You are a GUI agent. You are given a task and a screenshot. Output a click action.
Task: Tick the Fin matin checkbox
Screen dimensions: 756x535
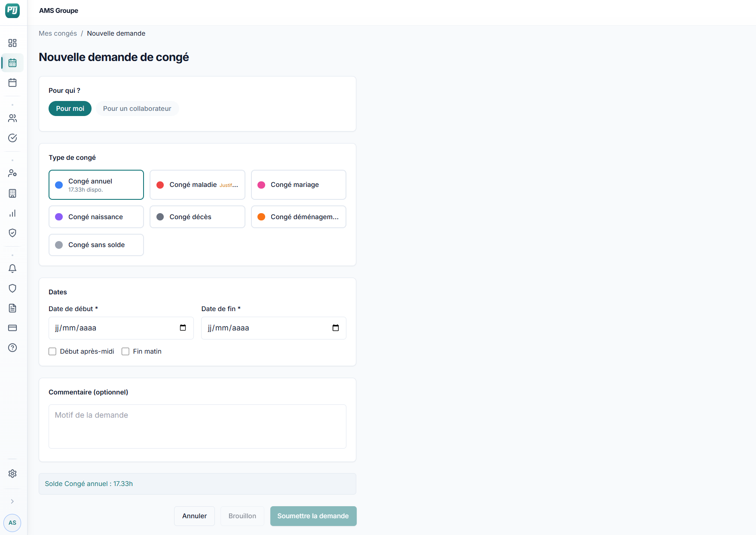pyautogui.click(x=125, y=352)
